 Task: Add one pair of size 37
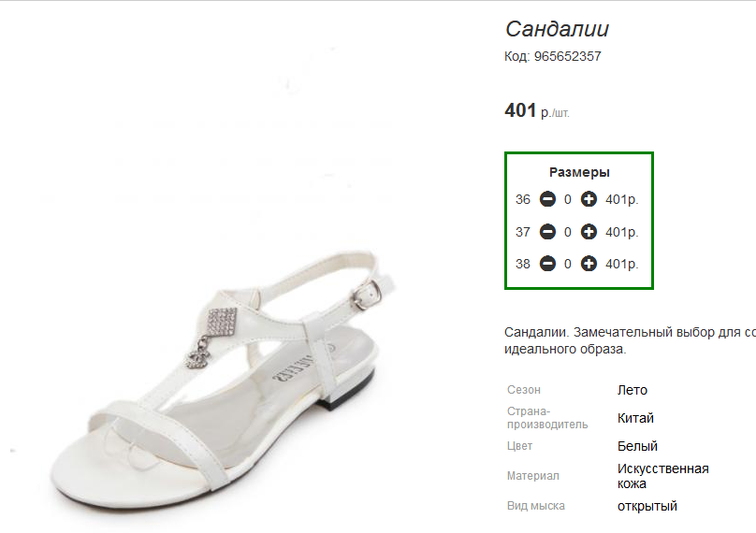pyautogui.click(x=589, y=232)
